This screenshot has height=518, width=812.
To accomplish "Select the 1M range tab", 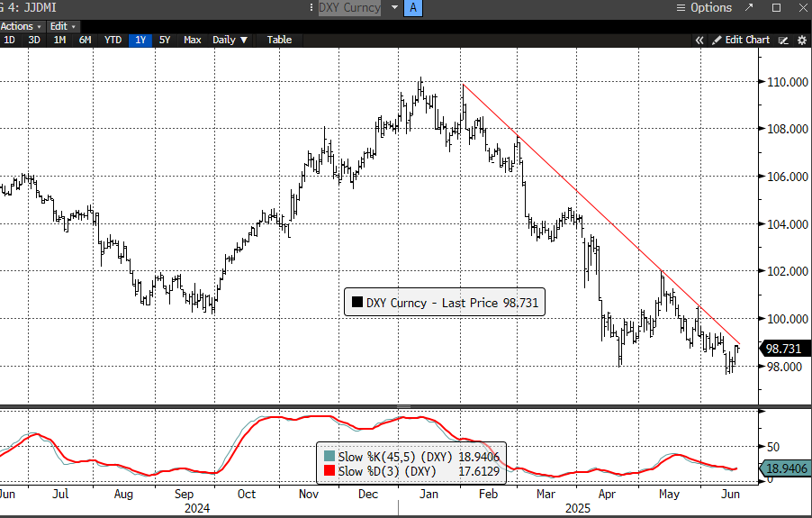I will click(59, 40).
